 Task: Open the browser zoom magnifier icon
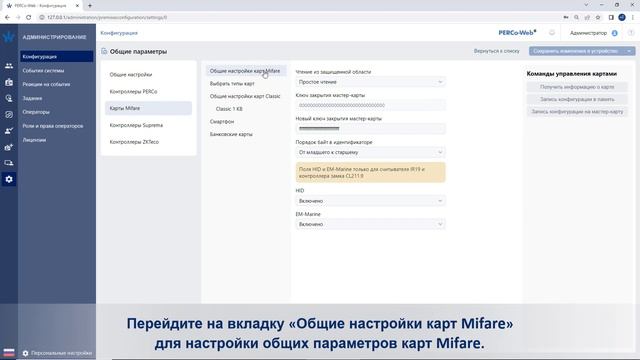click(x=576, y=18)
